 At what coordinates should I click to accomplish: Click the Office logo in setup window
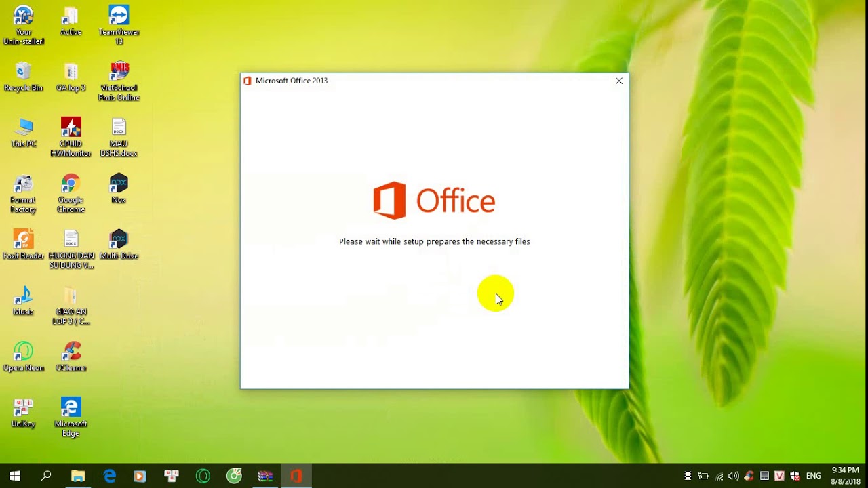(435, 201)
